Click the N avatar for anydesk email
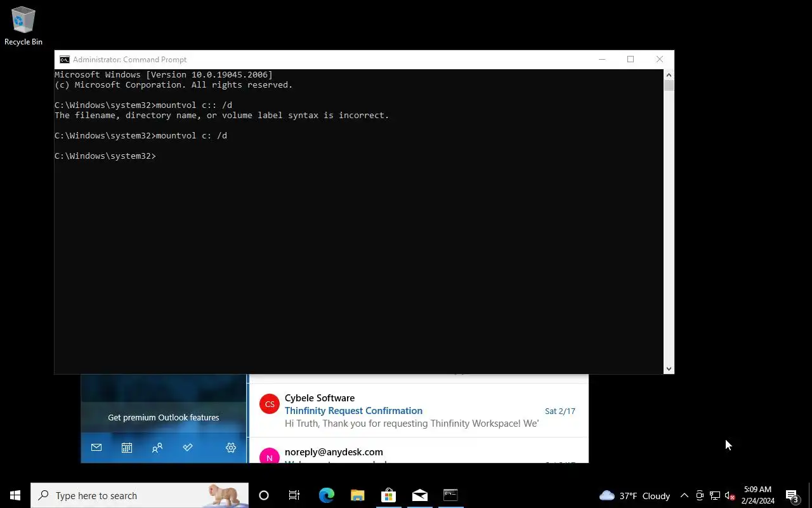Screen dimensions: 812x508 point(270,457)
